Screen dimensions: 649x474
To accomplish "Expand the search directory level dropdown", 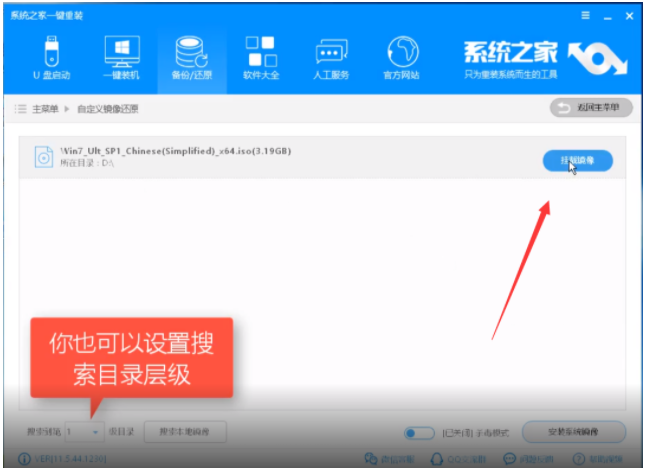I will pyautogui.click(x=96, y=432).
